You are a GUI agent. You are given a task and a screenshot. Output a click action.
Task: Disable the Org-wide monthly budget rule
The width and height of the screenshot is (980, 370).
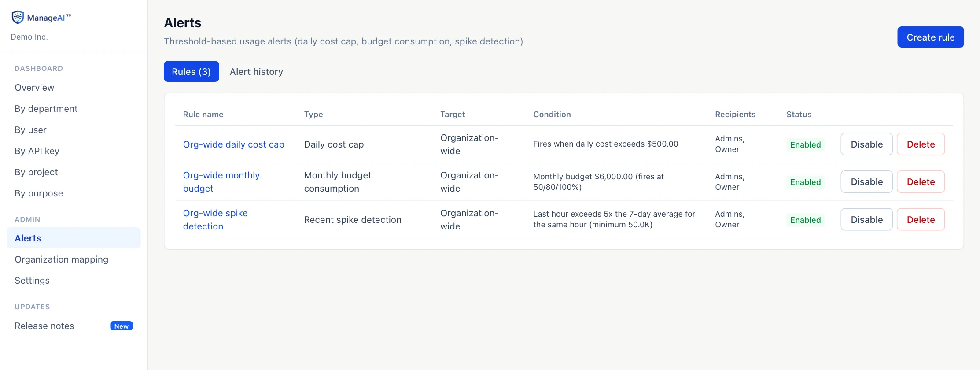(866, 182)
